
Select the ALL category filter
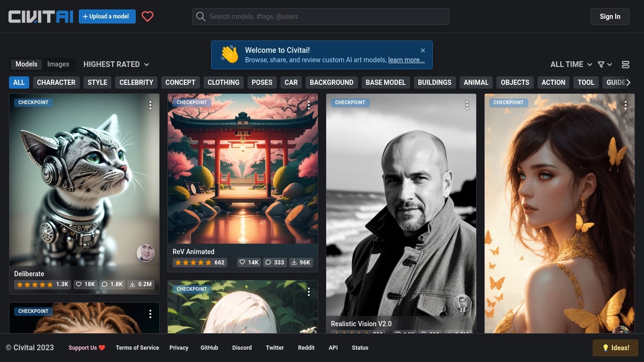pyautogui.click(x=19, y=82)
